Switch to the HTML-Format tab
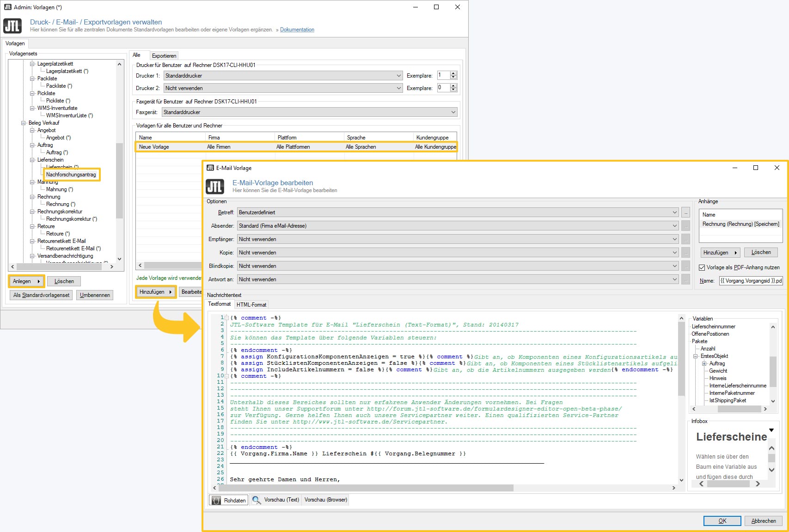 (251, 305)
